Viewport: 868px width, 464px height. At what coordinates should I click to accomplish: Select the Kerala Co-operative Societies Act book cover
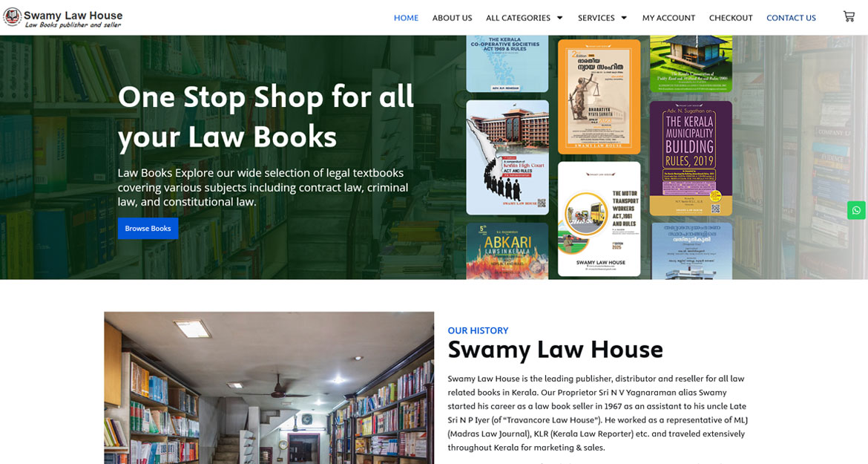tap(507, 64)
